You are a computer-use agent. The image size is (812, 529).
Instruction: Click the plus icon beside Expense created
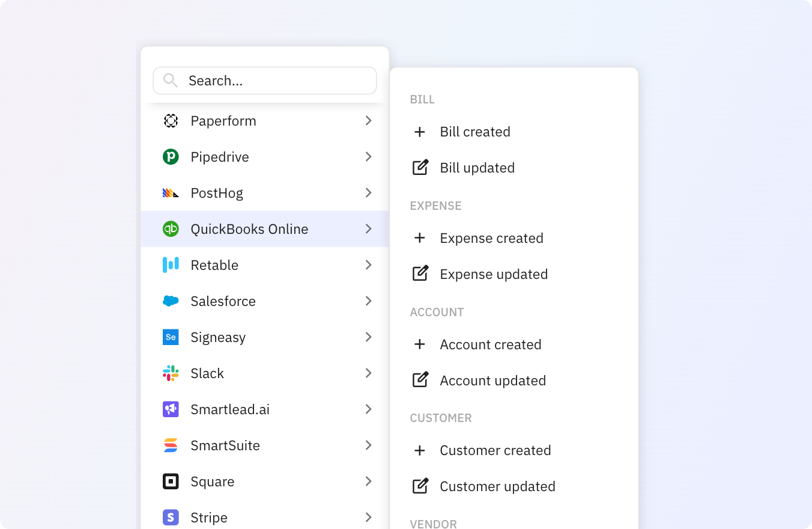pyautogui.click(x=420, y=238)
